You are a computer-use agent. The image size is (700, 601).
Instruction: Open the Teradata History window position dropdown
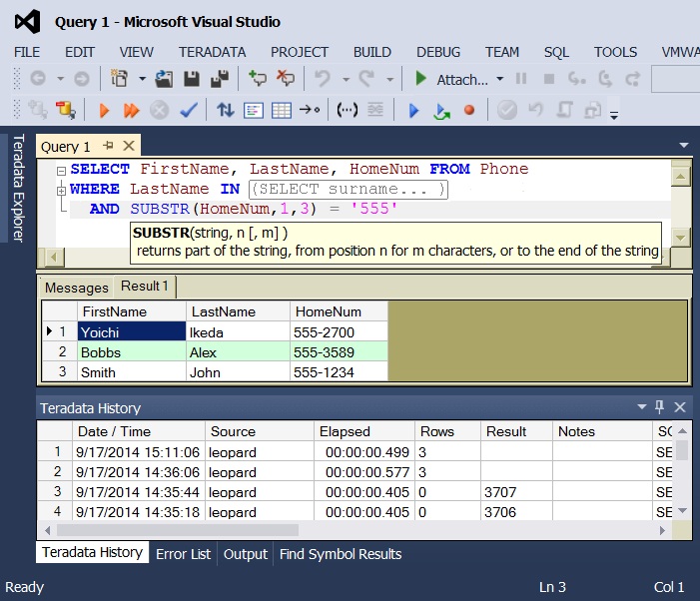(642, 406)
